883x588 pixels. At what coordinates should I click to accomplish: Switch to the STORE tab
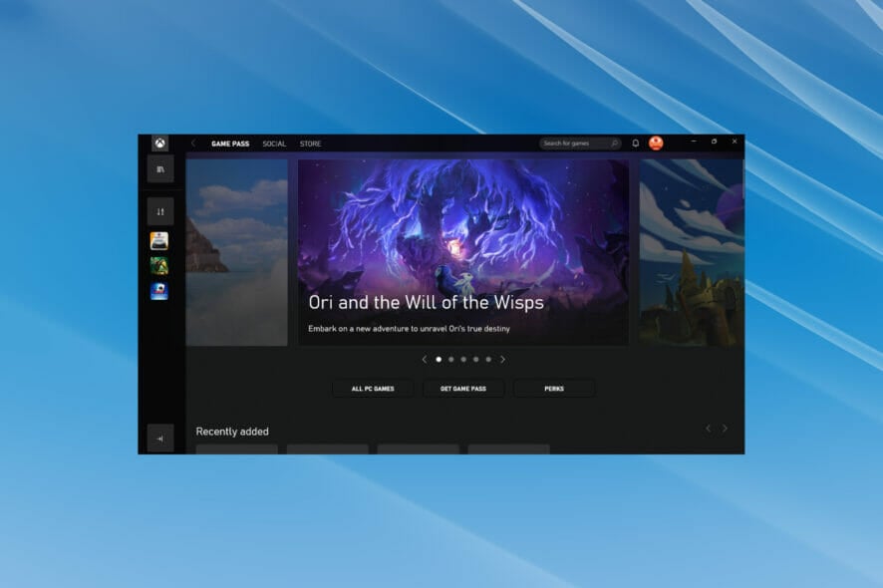[x=310, y=144]
